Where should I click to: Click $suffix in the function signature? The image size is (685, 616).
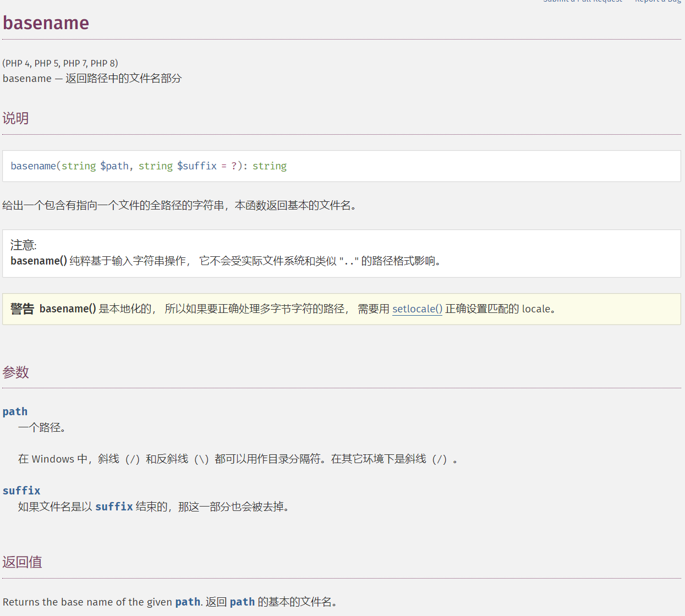point(196,166)
